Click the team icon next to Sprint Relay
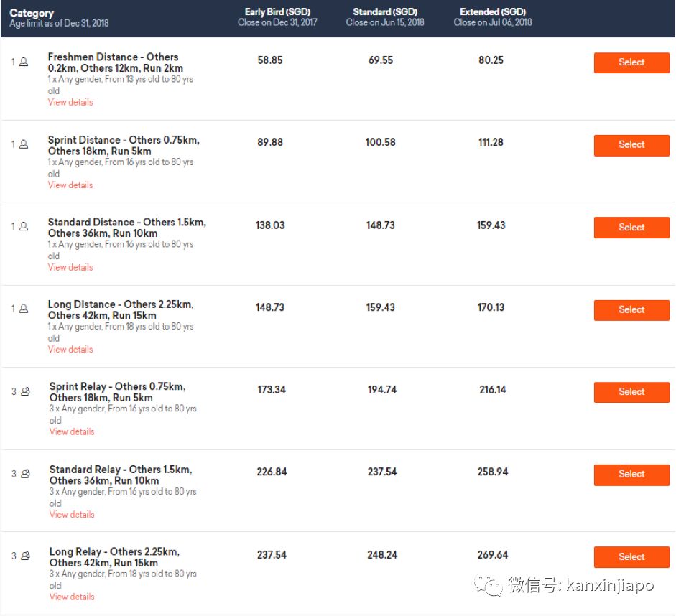 pos(25,391)
